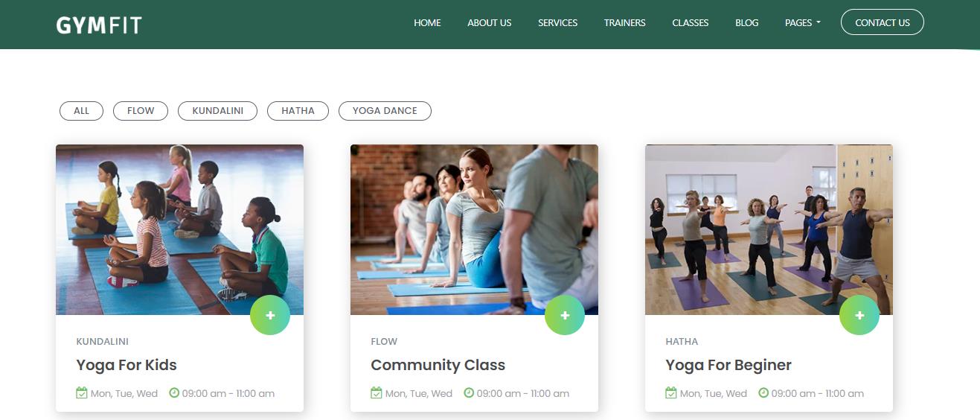Expand the PAGES dropdown menu
Screen dimensions: 980x420
pos(803,22)
